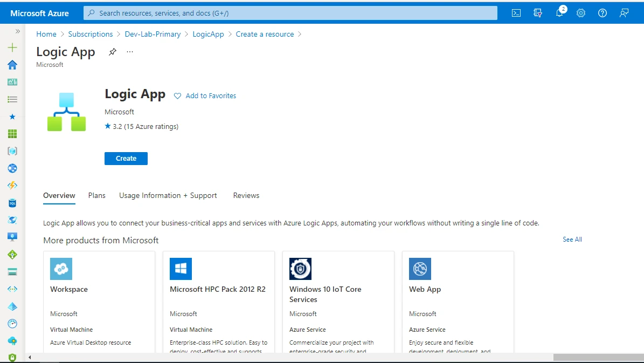644x363 pixels.
Task: Open the notifications bell showing 2 alerts
Action: tap(559, 13)
